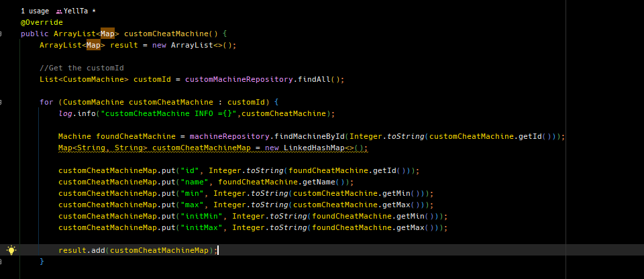644x279 pixels.
Task: Click the "max" string key
Action: click(193, 205)
